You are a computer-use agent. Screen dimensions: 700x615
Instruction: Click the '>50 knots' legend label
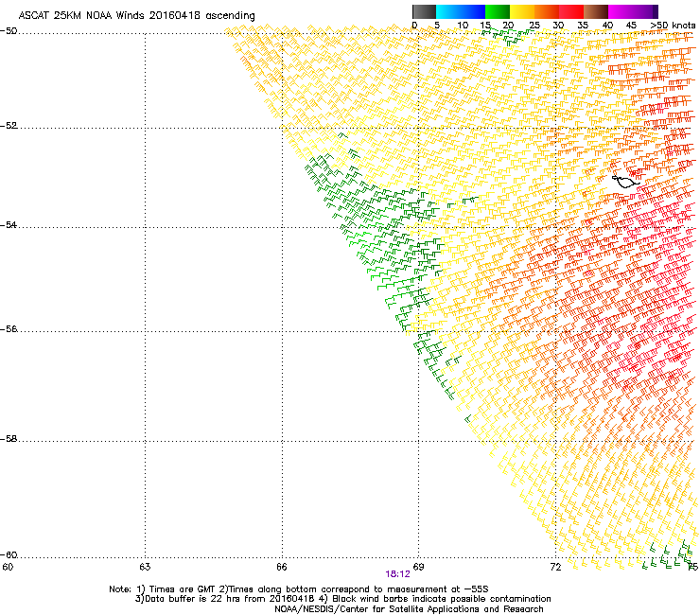(673, 26)
